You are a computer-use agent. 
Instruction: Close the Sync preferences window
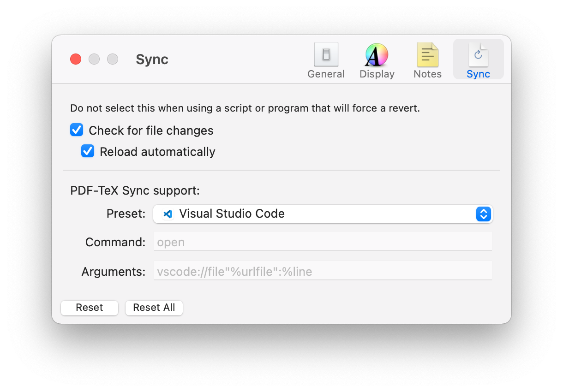(76, 59)
